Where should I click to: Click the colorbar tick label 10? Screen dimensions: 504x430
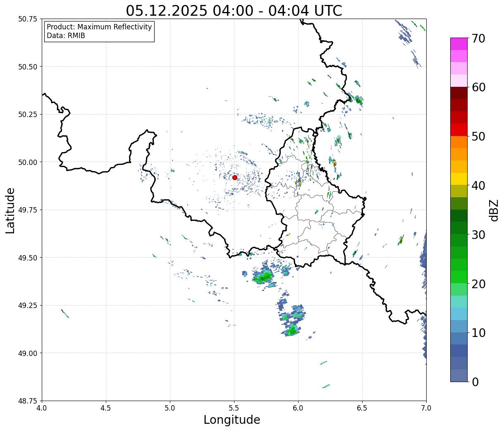click(478, 333)
